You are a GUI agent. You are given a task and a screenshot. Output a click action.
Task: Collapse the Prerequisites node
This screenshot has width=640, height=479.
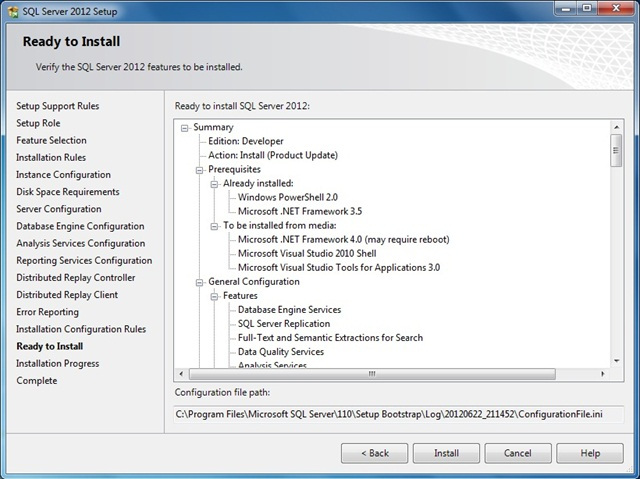199,170
